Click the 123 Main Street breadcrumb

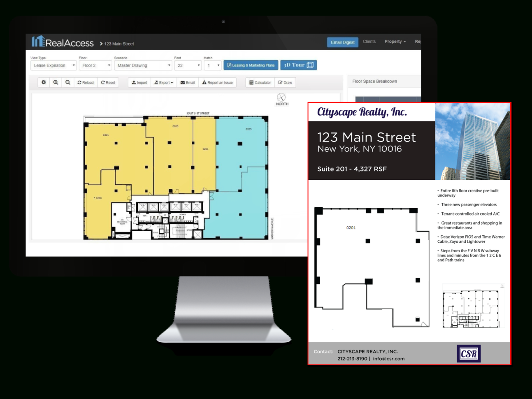click(119, 44)
